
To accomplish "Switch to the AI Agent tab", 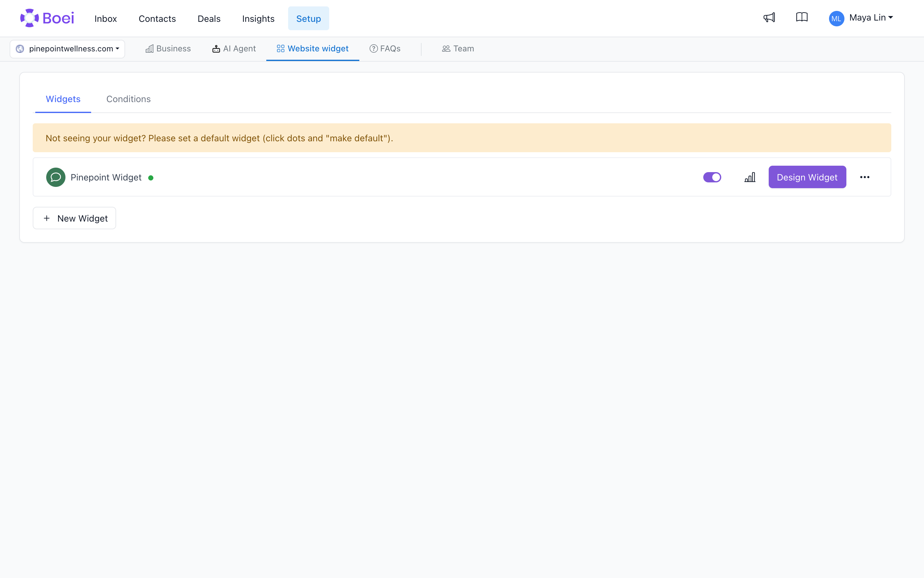I will [x=234, y=48].
